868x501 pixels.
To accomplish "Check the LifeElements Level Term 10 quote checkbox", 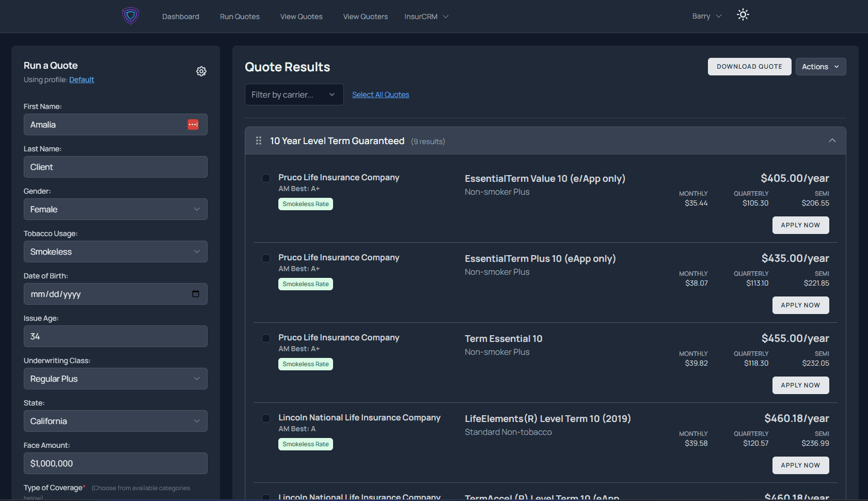I will pyautogui.click(x=266, y=418).
